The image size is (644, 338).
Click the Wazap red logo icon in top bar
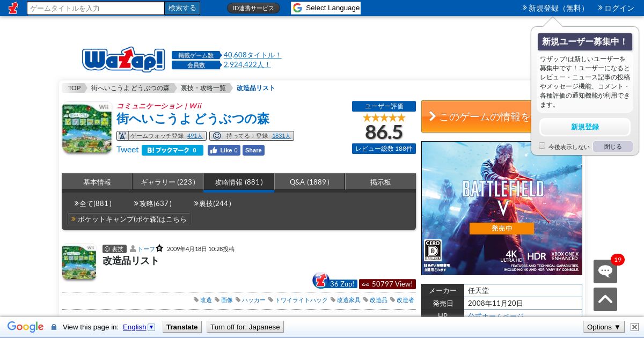click(13, 8)
